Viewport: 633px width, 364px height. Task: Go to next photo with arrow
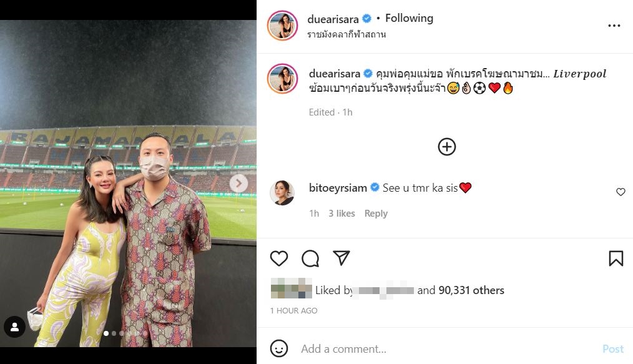[238, 183]
